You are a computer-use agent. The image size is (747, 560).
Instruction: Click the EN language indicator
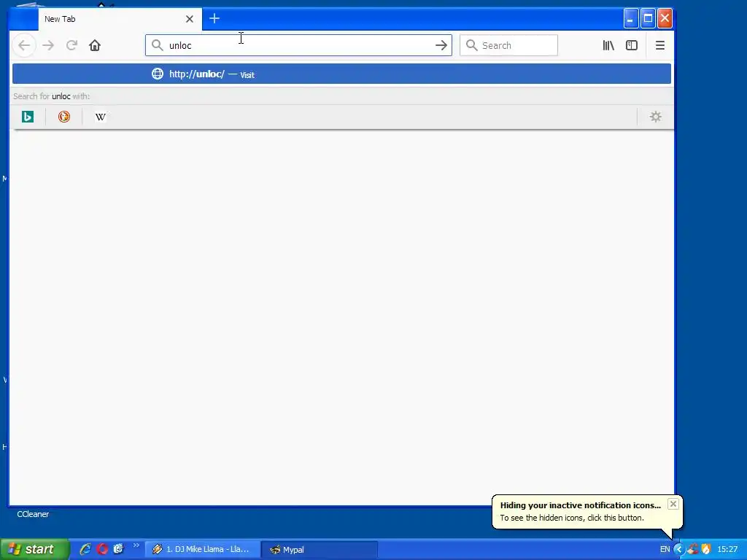pos(665,550)
